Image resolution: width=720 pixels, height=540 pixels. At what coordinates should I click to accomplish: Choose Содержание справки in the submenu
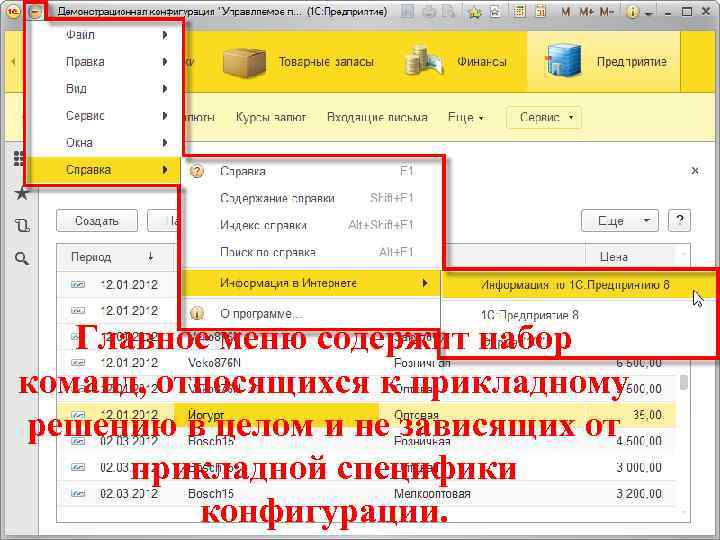coord(312,198)
